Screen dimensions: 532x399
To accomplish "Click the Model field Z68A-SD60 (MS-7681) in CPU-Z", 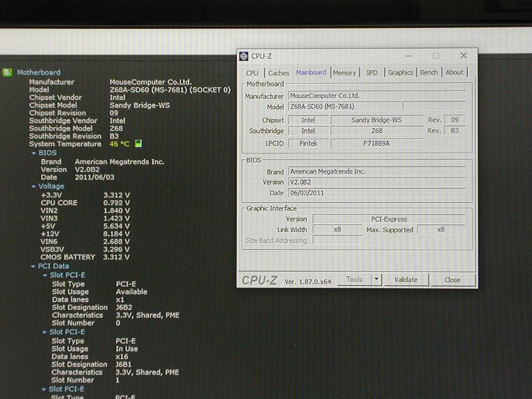I will [344, 106].
